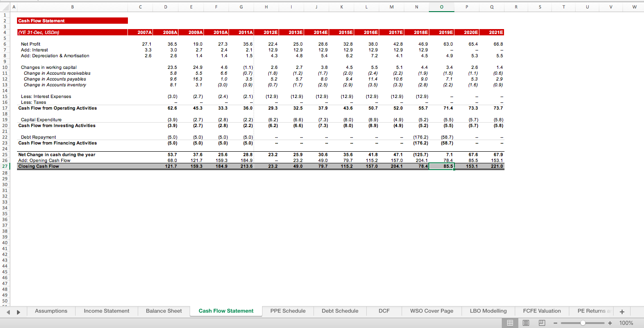Open the LBO Modelling sheet tab
Screen dimensions: 644x328
[x=488, y=311]
